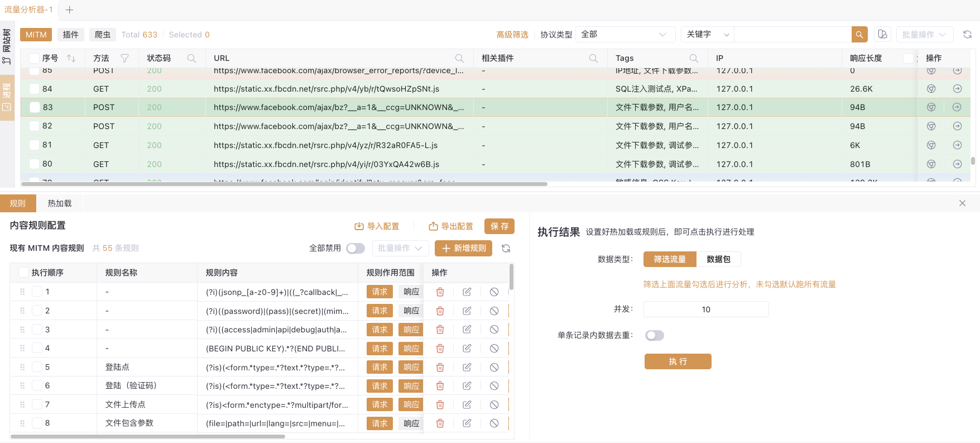
Task: Select the 热加载 tab
Action: point(60,203)
